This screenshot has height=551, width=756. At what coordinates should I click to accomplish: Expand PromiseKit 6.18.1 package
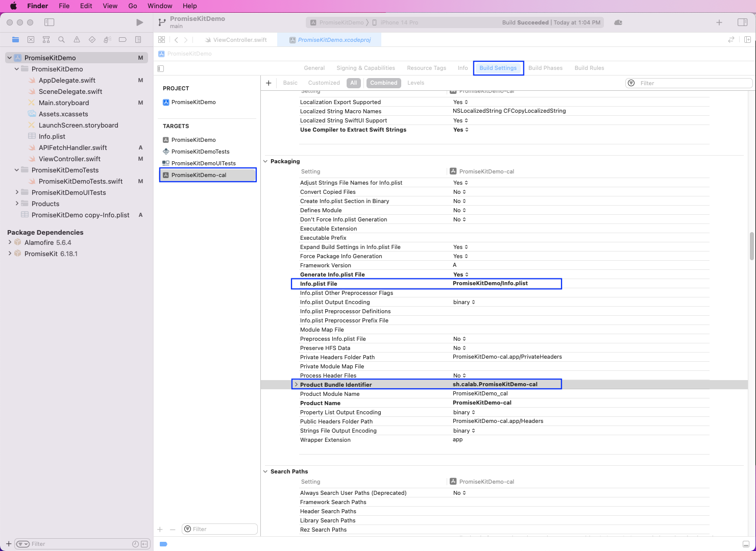click(10, 254)
